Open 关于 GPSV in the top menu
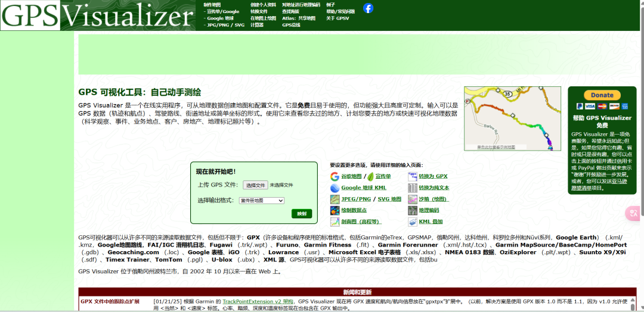The width and height of the screenshot is (644, 312). tap(338, 18)
